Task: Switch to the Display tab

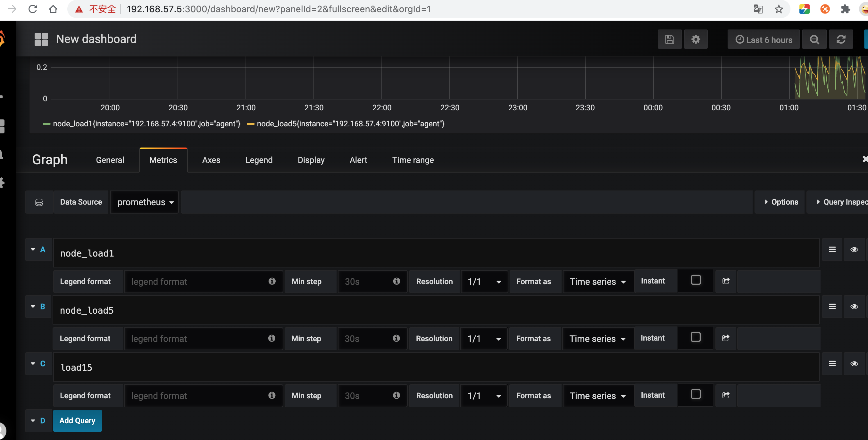Action: [x=311, y=160]
